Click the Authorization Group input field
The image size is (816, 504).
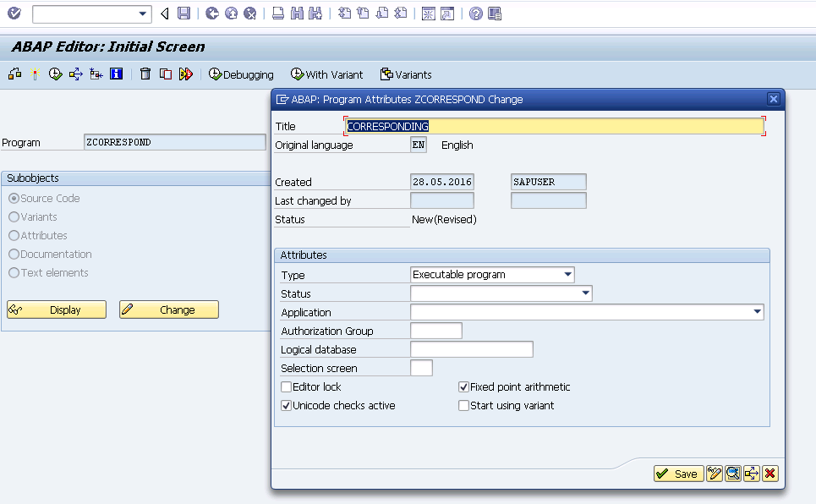(435, 330)
